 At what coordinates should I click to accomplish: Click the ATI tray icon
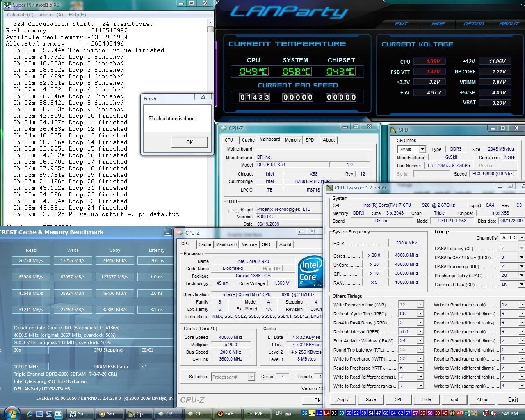point(460,413)
